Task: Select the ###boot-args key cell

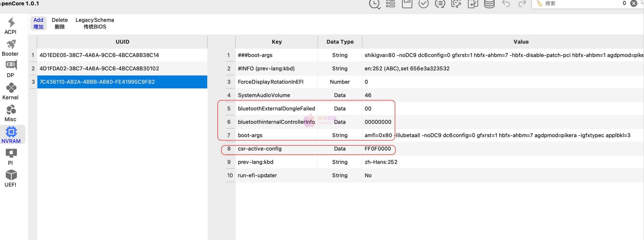Action: [276, 55]
